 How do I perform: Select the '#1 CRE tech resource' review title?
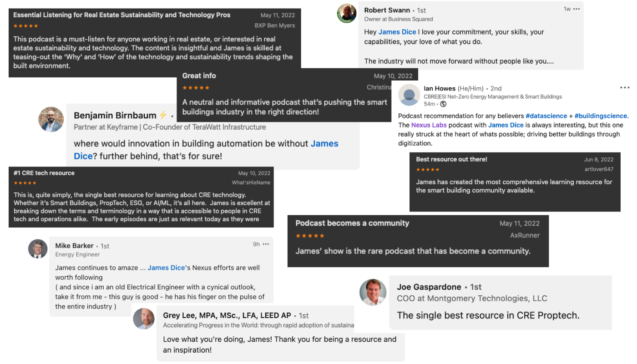click(x=44, y=173)
